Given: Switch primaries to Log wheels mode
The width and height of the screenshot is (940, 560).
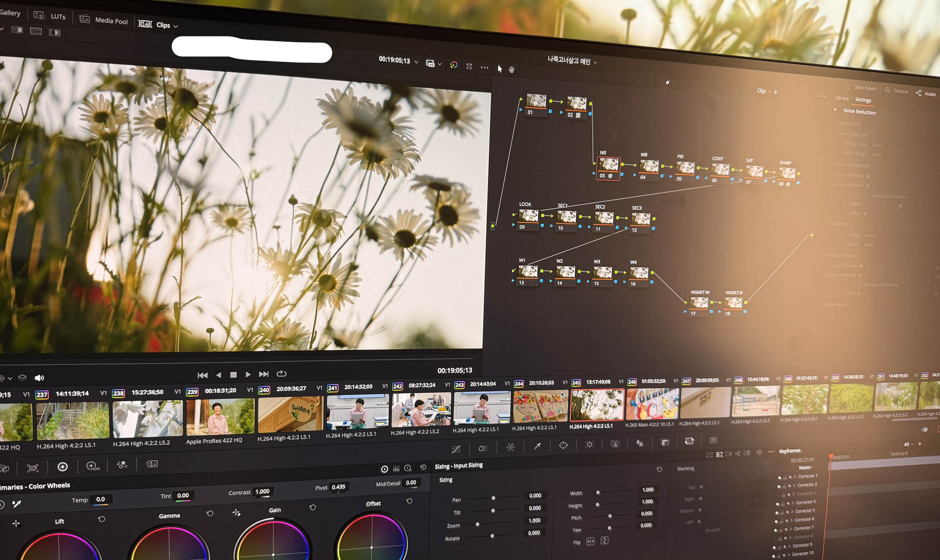Looking at the screenshot, I should [x=408, y=468].
